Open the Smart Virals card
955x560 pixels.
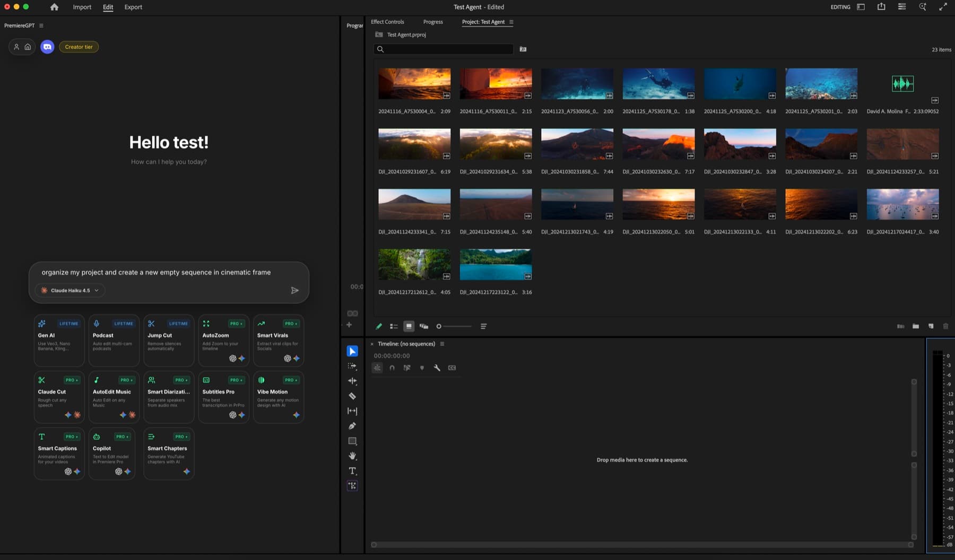point(279,340)
